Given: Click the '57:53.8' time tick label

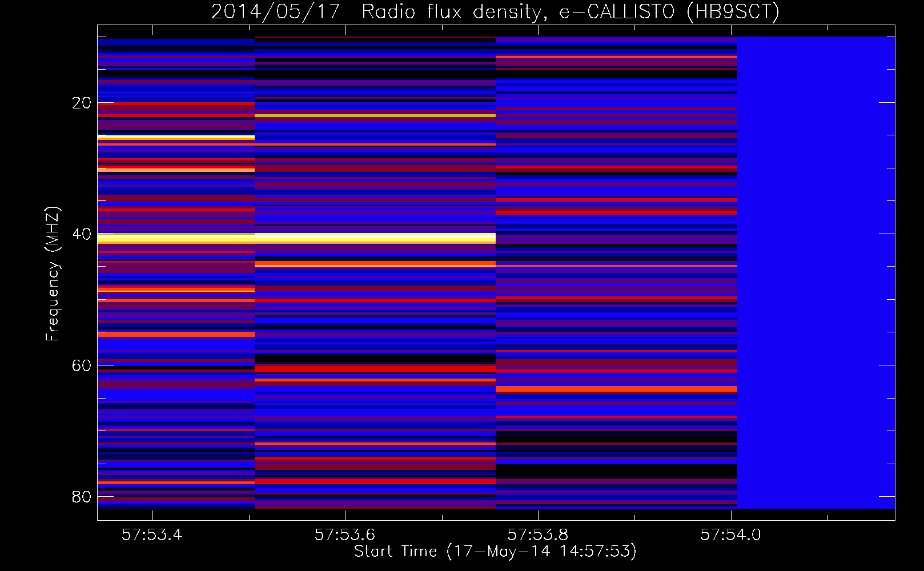Looking at the screenshot, I should [x=538, y=534].
